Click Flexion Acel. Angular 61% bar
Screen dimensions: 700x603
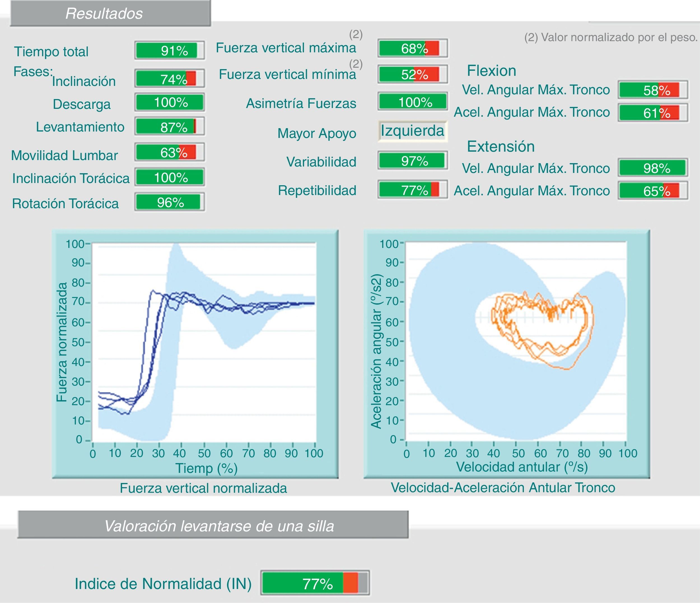(x=653, y=113)
